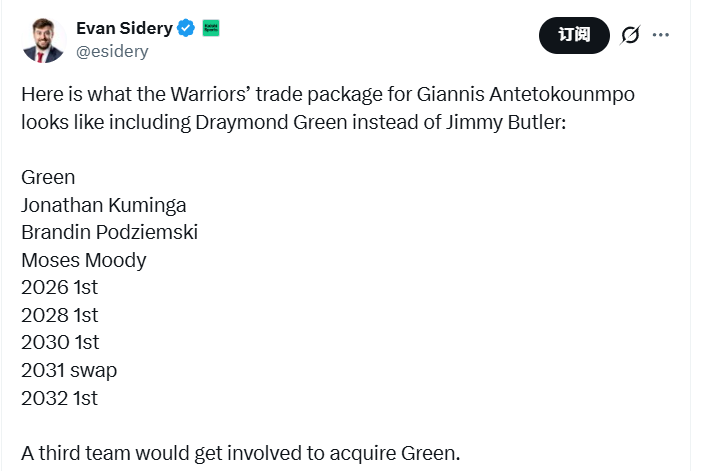Click the "2026 1st" pick line

tap(60, 287)
